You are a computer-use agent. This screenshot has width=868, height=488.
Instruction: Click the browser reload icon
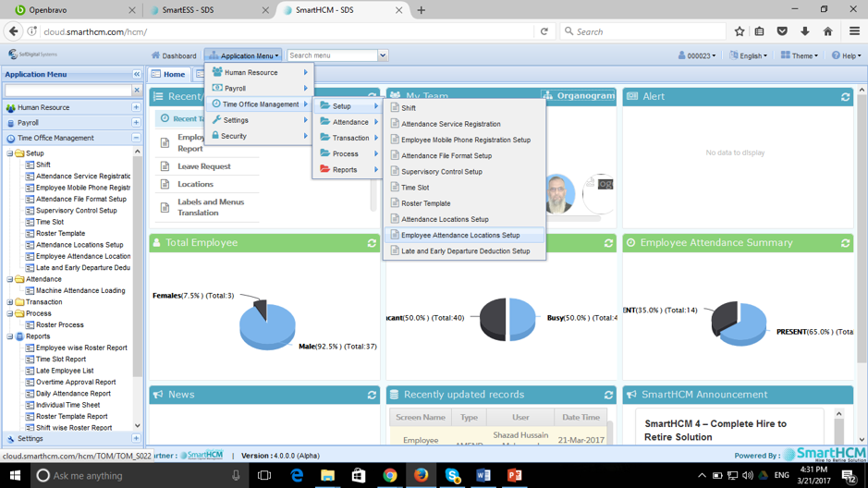(544, 31)
